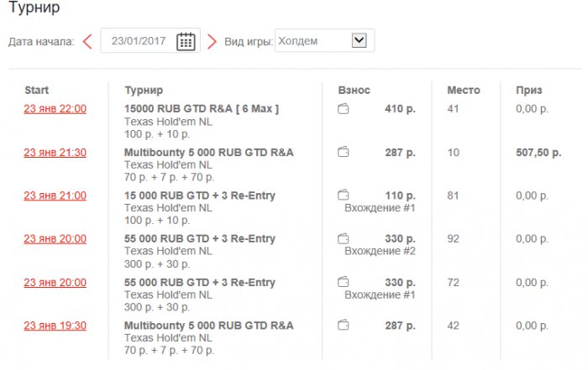This screenshot has height=370, width=588.
Task: Click the Место column header
Action: click(463, 90)
